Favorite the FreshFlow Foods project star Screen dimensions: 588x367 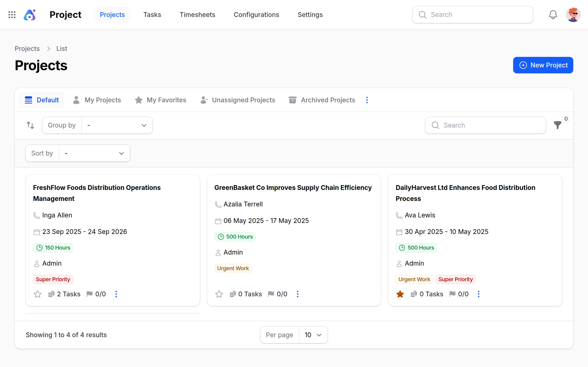[38, 294]
